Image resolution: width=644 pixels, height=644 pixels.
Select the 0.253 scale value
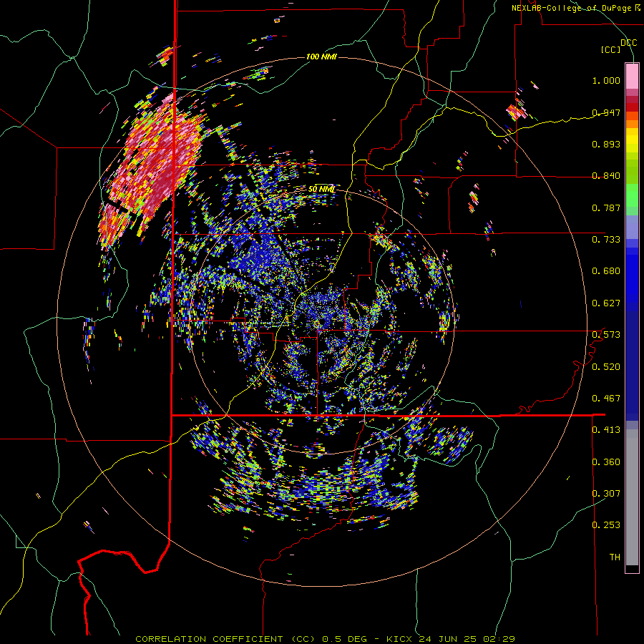(x=606, y=525)
